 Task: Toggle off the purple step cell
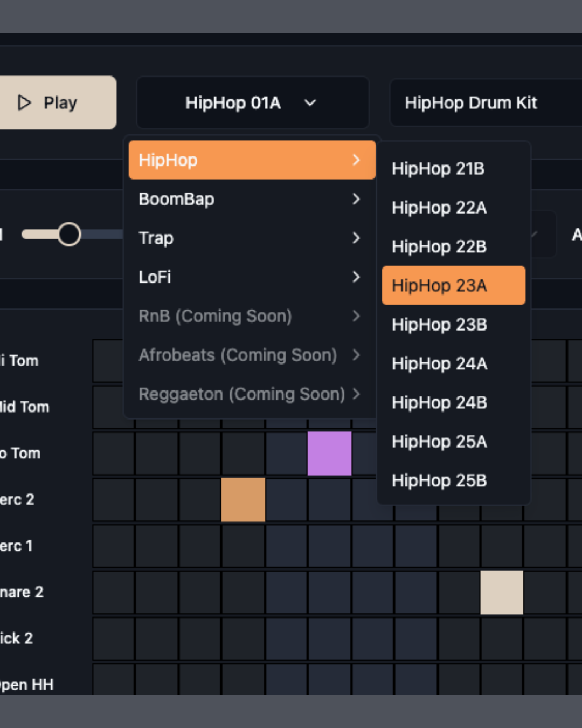(329, 454)
